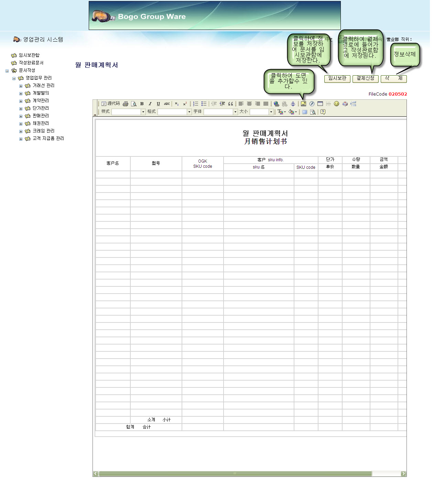Open the 样式 style dropdown
Image resolution: width=433 pixels, height=504 pixels.
pos(143,112)
